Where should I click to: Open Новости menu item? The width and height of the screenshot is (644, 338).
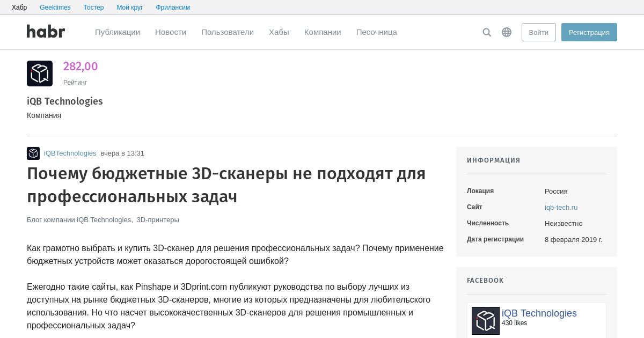(171, 32)
